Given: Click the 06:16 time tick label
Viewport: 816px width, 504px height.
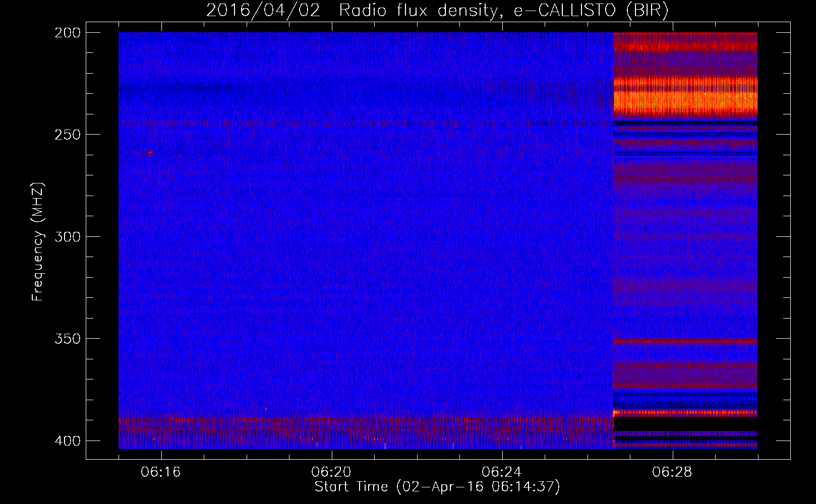Looking at the screenshot, I should click(x=161, y=472).
